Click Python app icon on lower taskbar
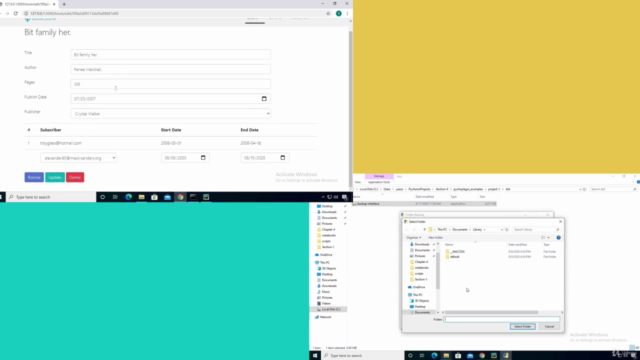The height and width of the screenshot is (360, 640). click(x=506, y=356)
